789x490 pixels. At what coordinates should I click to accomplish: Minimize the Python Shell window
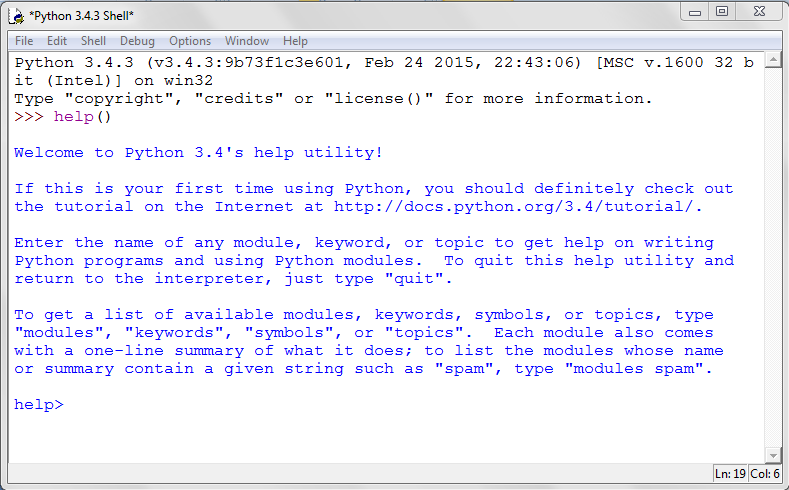tap(695, 12)
